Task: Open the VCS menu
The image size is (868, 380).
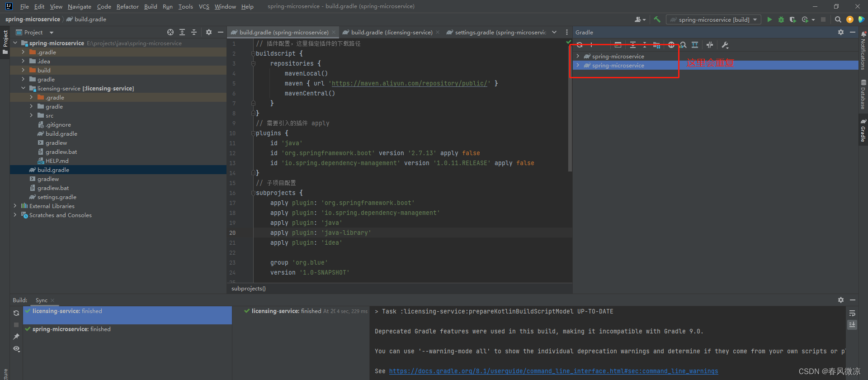Action: click(204, 6)
